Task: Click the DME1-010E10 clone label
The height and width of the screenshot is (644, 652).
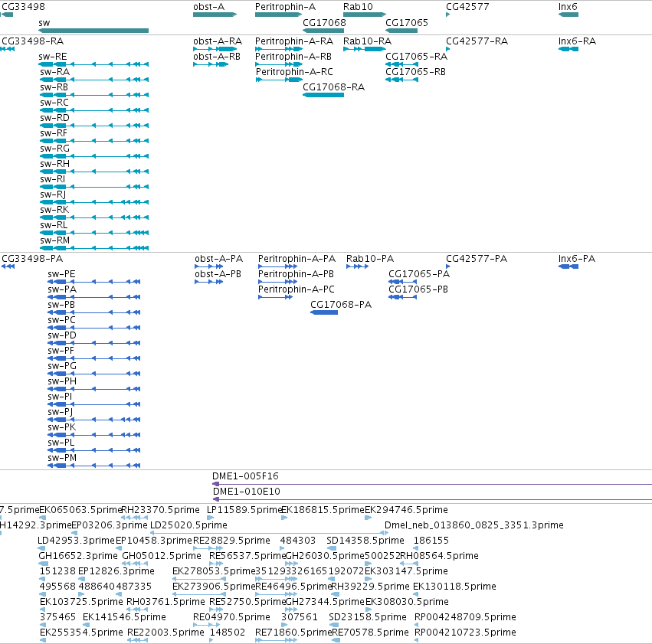Action: [247, 491]
